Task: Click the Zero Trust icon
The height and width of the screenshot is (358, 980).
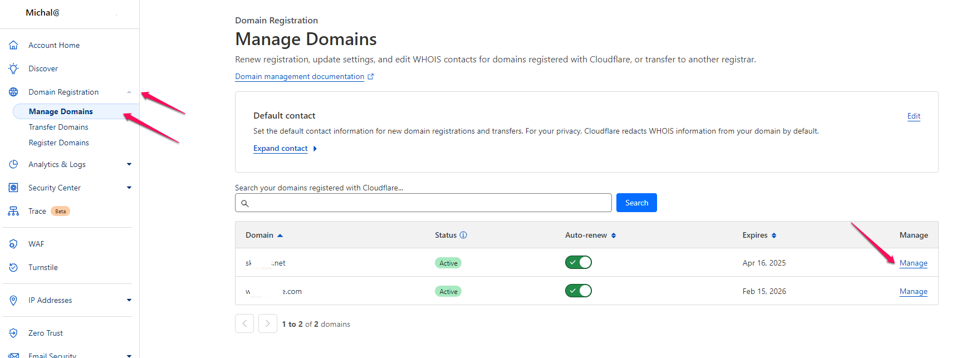Action: pos(13,333)
